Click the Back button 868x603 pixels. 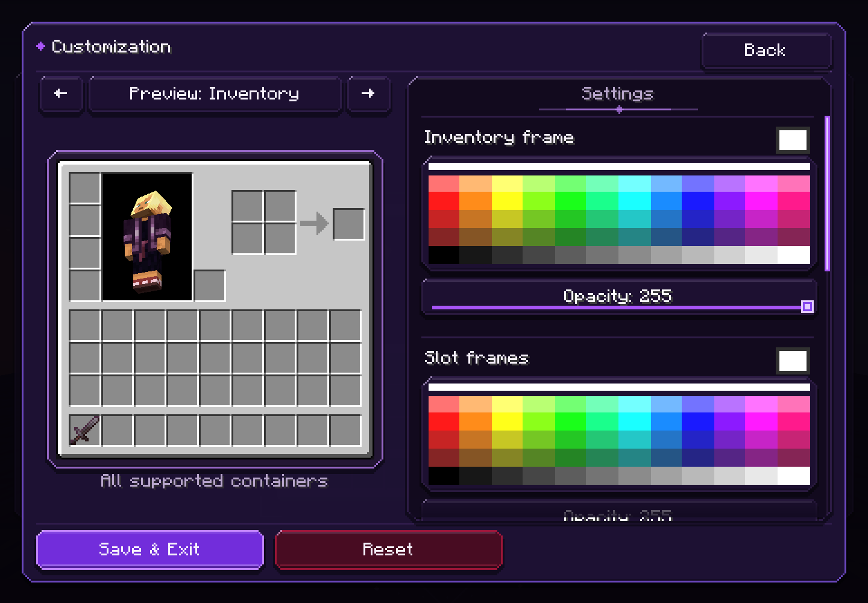[x=766, y=50]
